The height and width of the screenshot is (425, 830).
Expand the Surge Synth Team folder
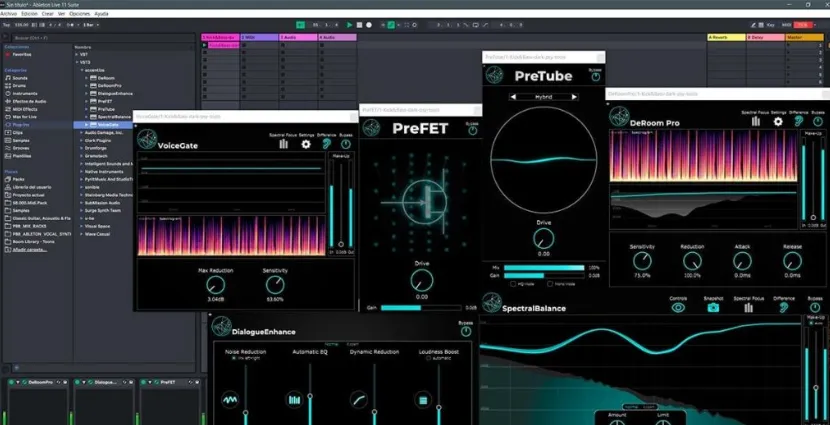click(x=82, y=210)
